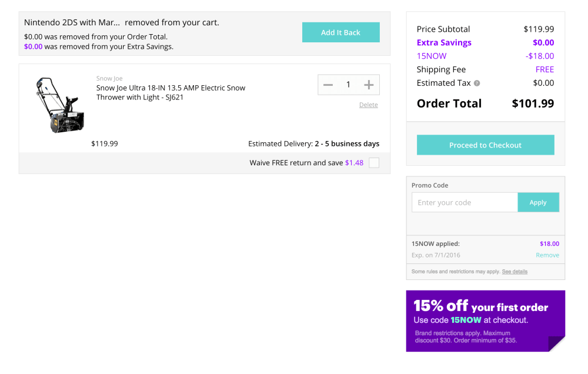The image size is (588, 374).
Task: Focus the promo code input field
Action: coord(465,202)
